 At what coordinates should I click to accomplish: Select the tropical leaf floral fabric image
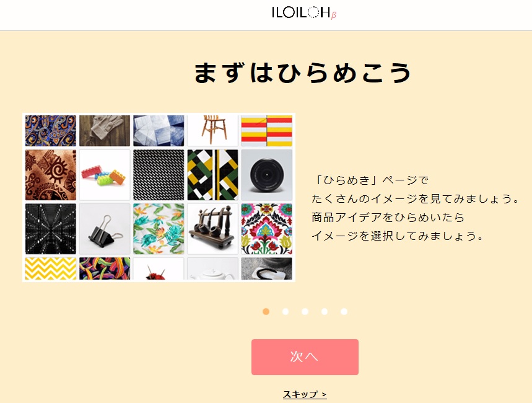(159, 229)
